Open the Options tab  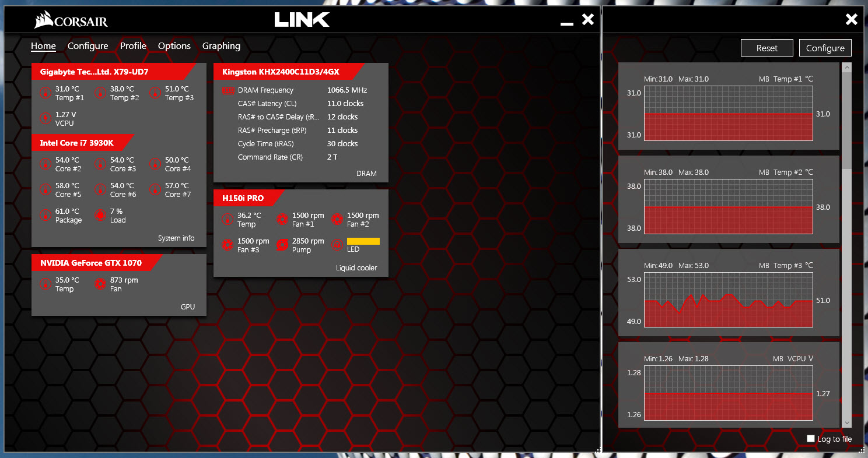point(174,46)
